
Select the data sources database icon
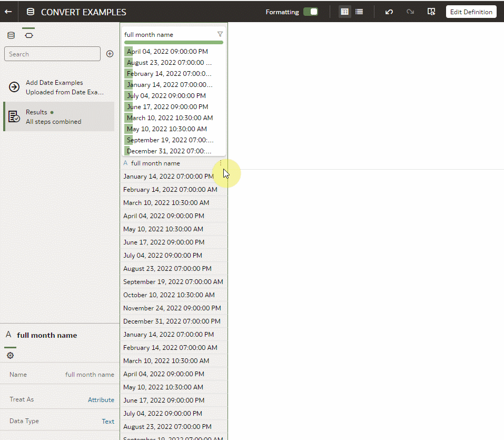point(11,34)
